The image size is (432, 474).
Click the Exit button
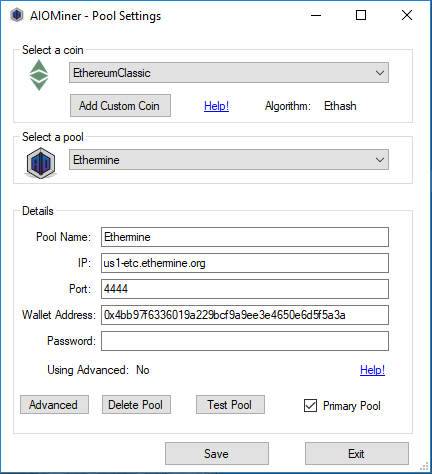coord(357,454)
